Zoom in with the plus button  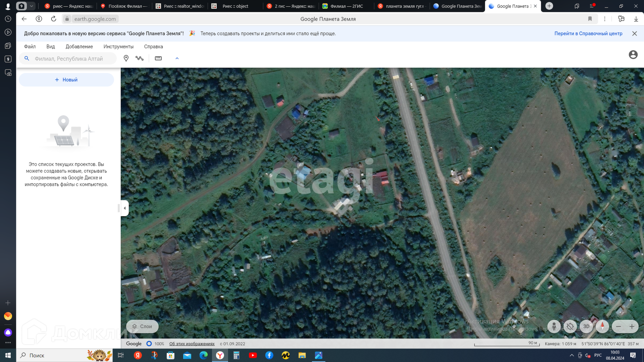[632, 326]
